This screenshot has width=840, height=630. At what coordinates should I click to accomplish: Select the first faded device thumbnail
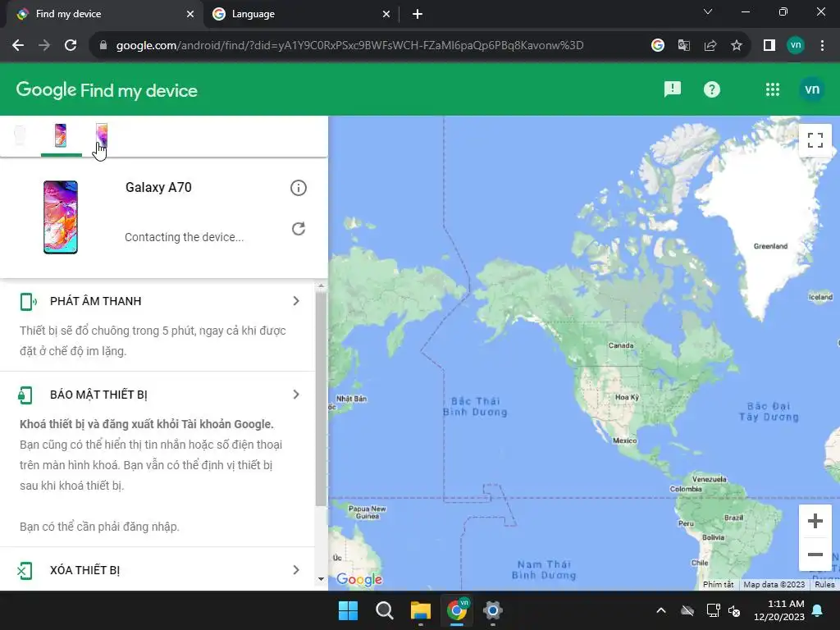click(x=20, y=135)
